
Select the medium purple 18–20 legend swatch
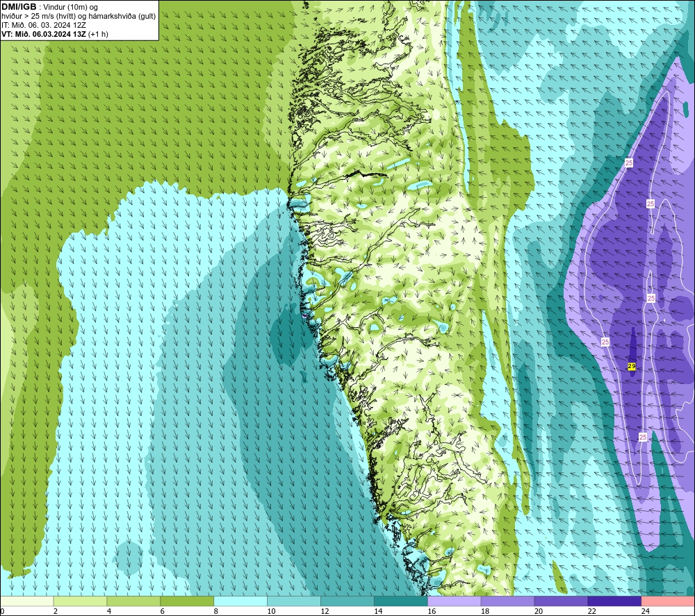(507, 601)
